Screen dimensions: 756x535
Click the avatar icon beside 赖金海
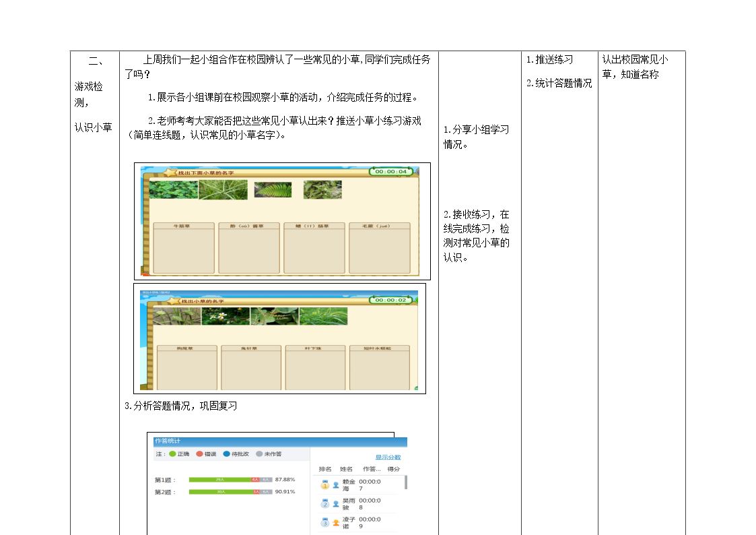(x=336, y=485)
